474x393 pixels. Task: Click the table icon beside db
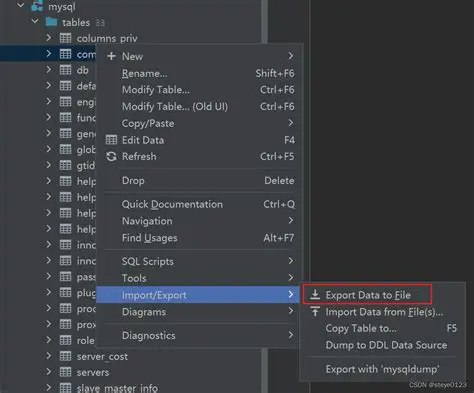65,70
